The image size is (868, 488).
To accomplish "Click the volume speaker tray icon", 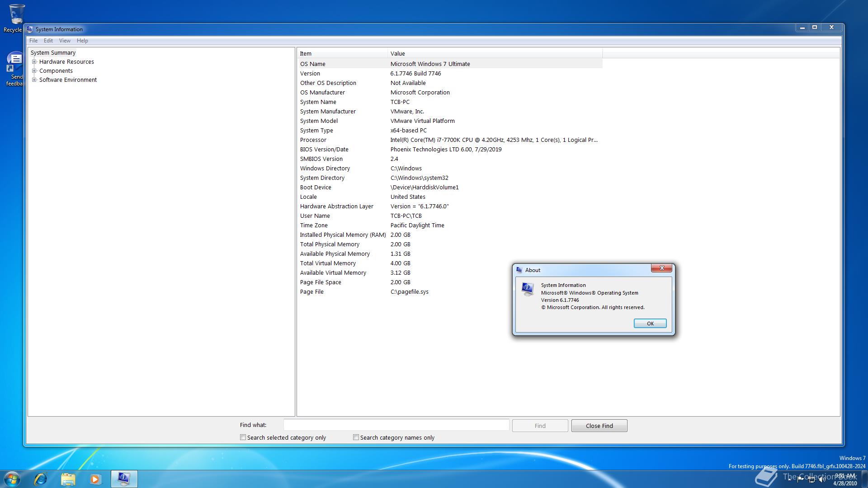I will pyautogui.click(x=822, y=480).
